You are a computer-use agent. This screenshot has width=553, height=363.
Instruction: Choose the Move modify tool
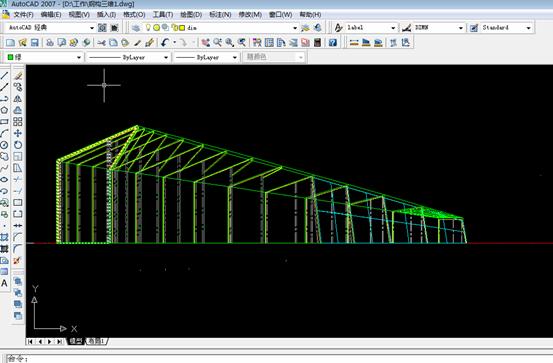pyautogui.click(x=18, y=133)
